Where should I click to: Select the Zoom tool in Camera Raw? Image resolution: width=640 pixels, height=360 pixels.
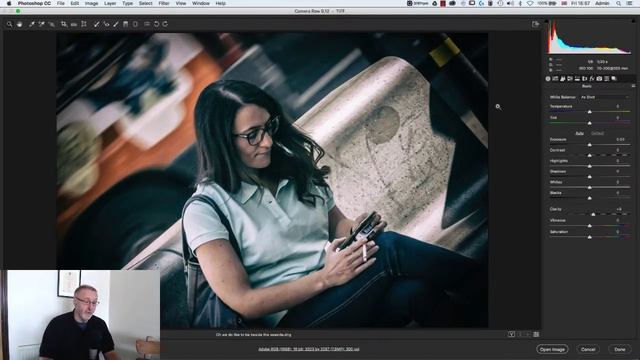[9, 24]
